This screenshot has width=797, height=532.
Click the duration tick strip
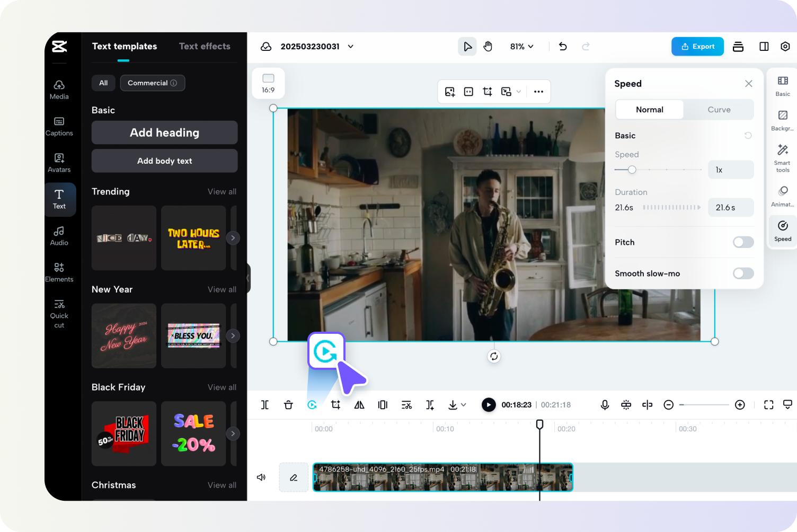(x=672, y=207)
